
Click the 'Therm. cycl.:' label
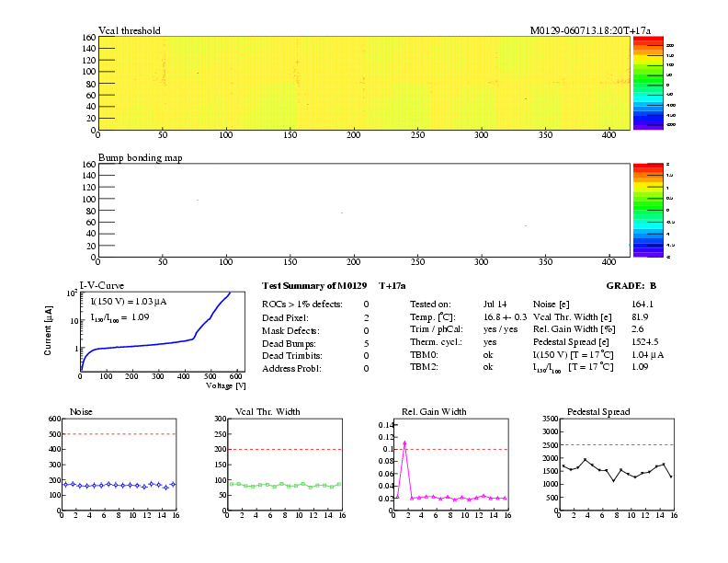[436, 342]
